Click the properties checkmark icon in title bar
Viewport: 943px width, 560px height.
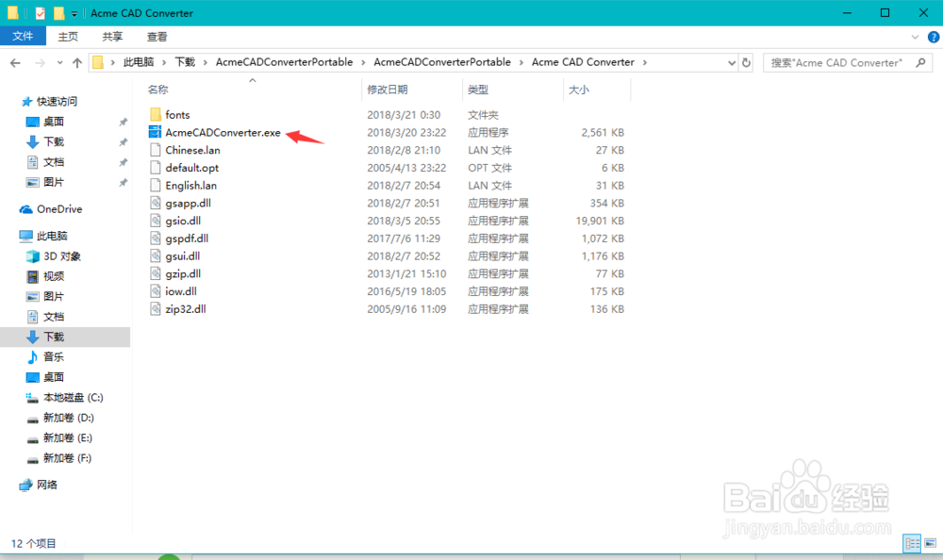(40, 12)
